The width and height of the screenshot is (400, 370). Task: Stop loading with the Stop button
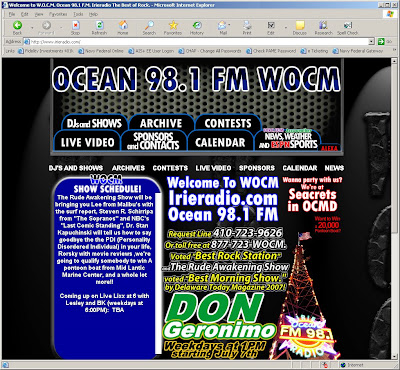[x=75, y=27]
